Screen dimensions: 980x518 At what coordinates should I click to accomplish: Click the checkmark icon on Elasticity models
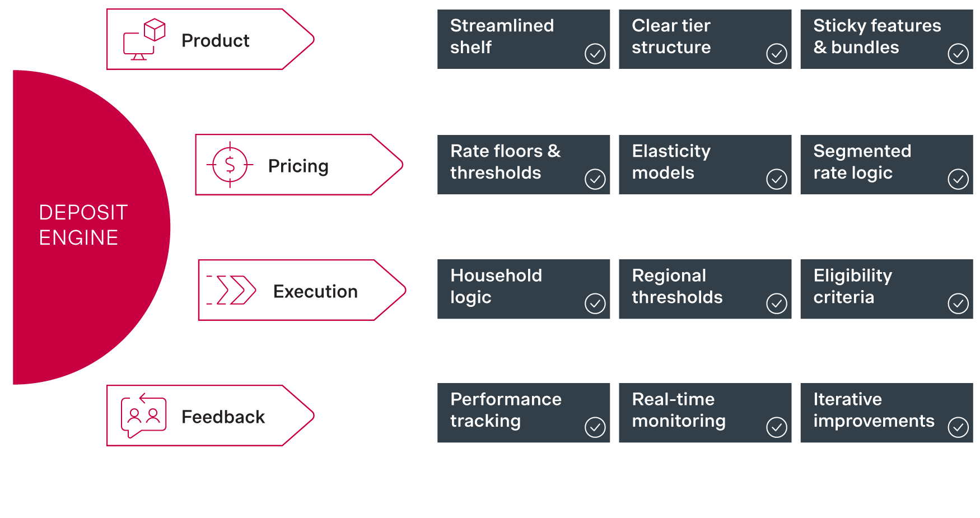click(776, 180)
